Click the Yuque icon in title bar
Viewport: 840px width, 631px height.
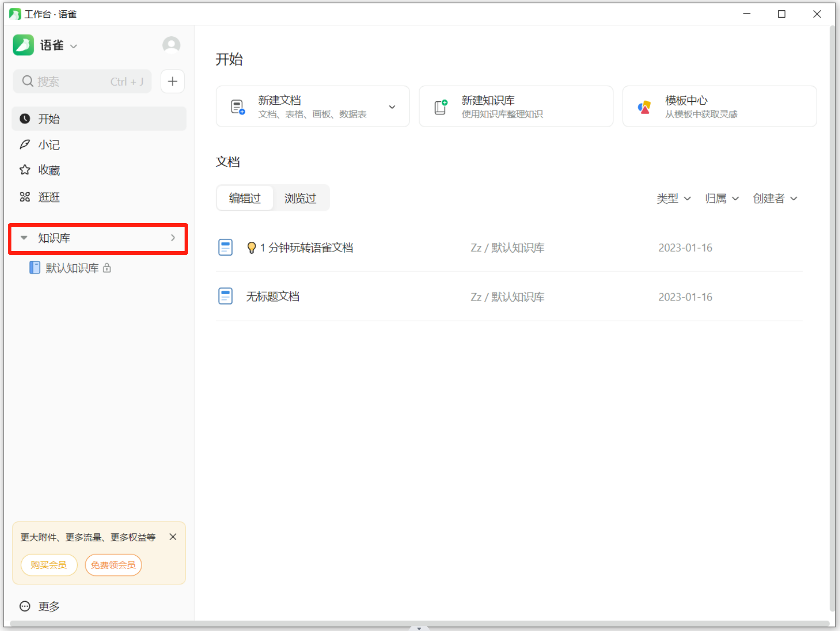click(x=15, y=14)
